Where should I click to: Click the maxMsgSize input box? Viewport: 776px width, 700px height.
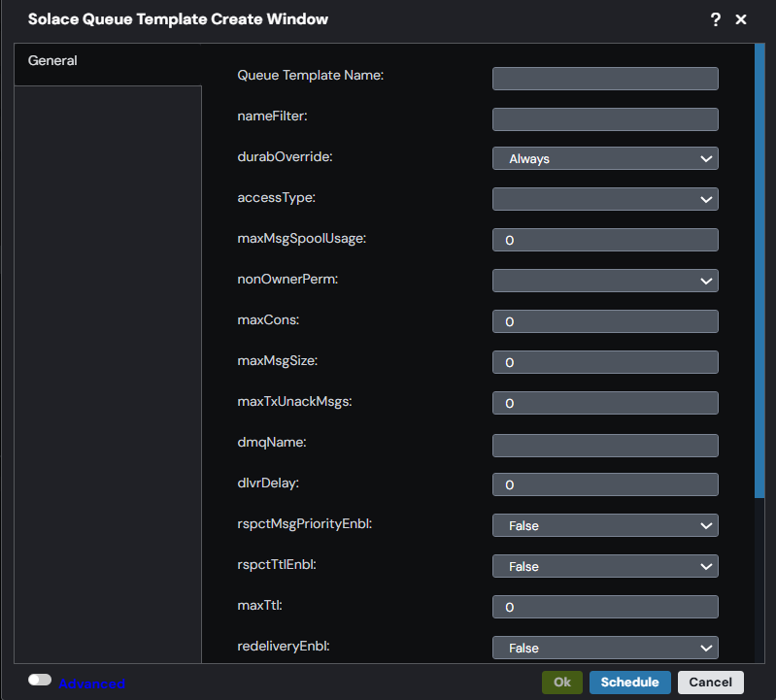click(605, 362)
